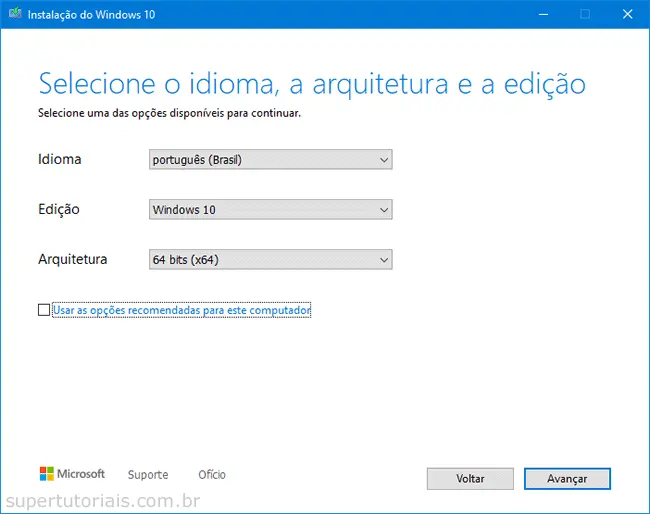Screen dimensions: 650x514
Task: Click the Avançar button
Action: click(x=567, y=479)
